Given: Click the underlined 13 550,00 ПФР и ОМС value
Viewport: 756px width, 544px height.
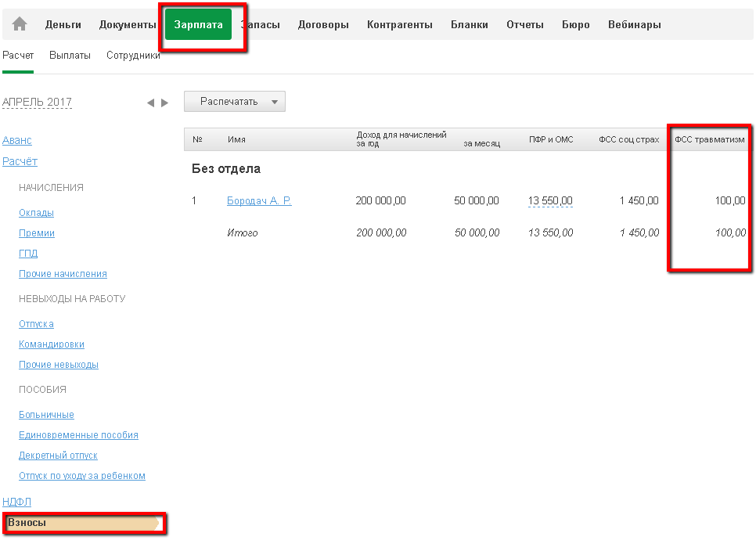Looking at the screenshot, I should (550, 200).
